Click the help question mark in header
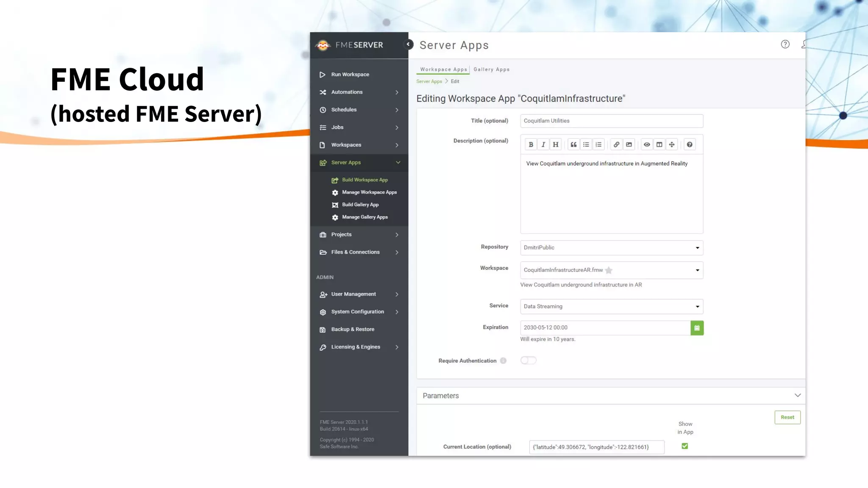 pos(785,44)
